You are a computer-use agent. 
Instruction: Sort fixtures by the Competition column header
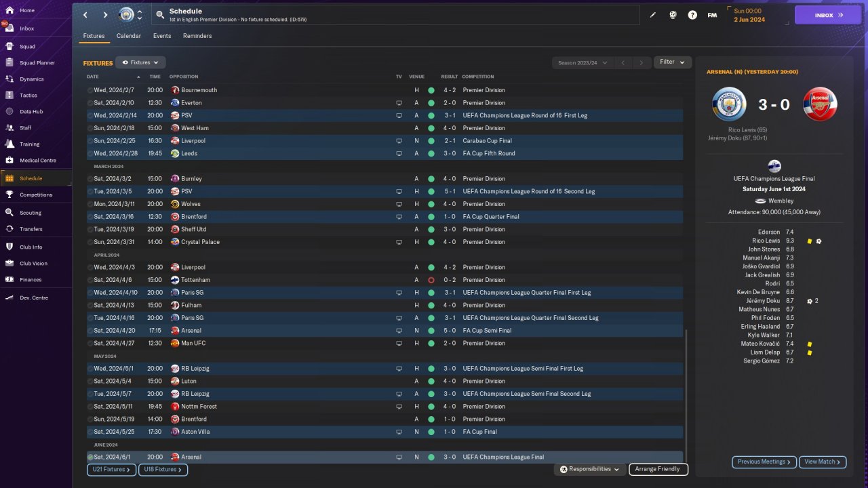(478, 77)
